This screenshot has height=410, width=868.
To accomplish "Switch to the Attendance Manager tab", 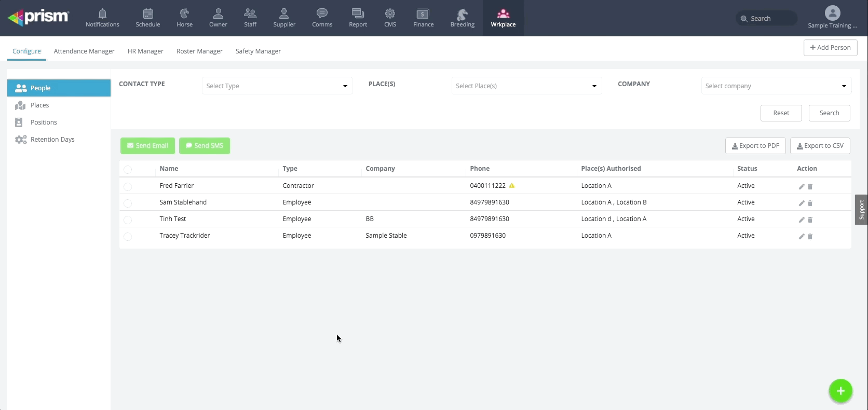I will tap(84, 51).
